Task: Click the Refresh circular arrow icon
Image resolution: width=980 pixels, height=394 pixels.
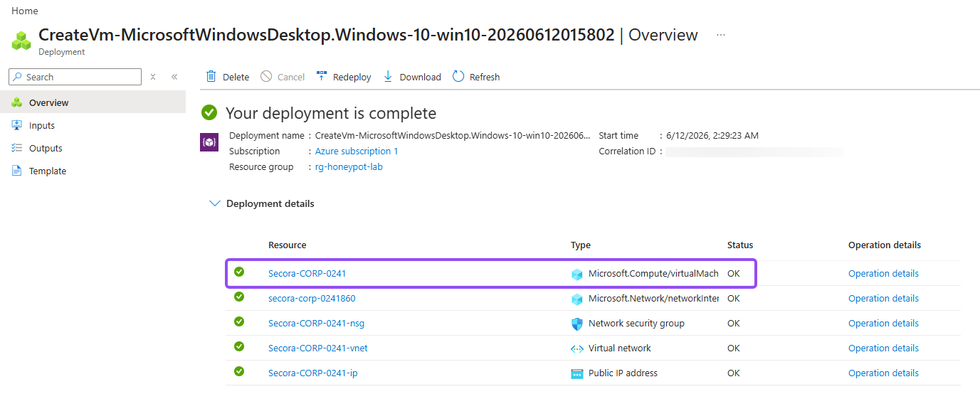Action: pyautogui.click(x=458, y=76)
